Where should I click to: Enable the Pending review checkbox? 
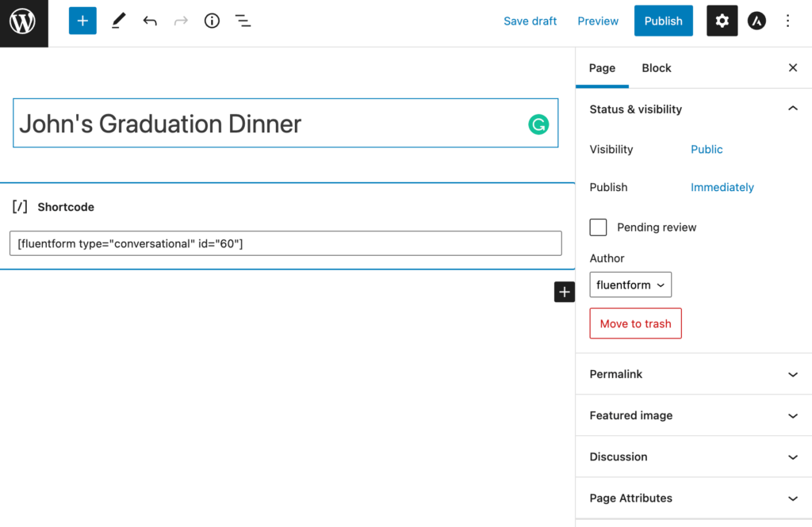[x=598, y=227]
